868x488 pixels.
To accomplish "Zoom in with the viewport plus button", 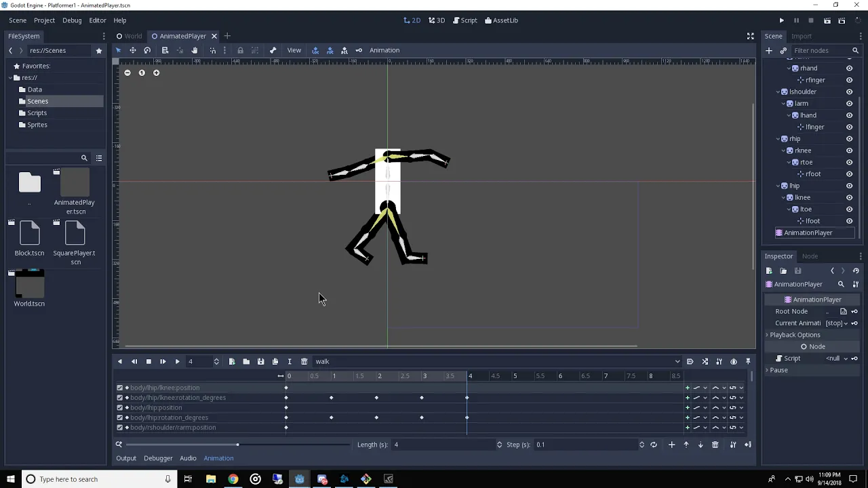I will point(156,73).
